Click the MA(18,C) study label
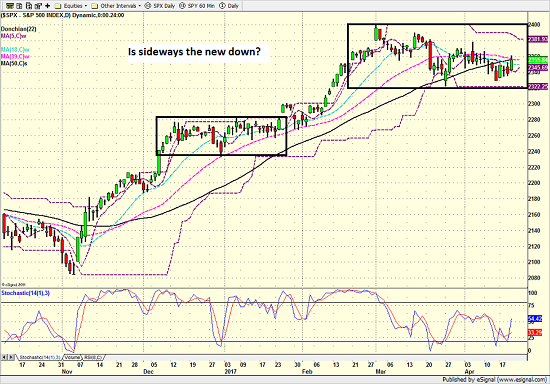This screenshot has width=550, height=384. tap(15, 50)
